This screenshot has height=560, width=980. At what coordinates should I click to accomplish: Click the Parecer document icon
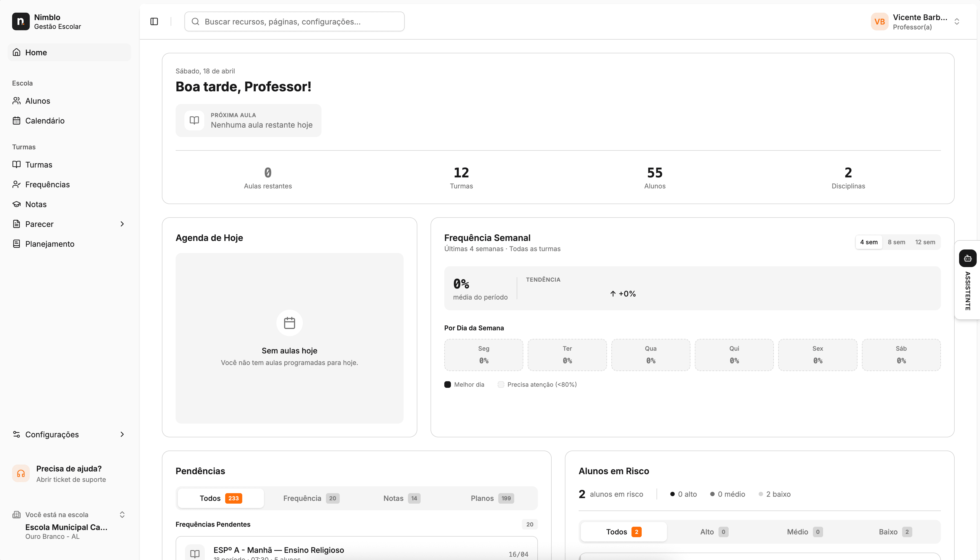pos(17,224)
